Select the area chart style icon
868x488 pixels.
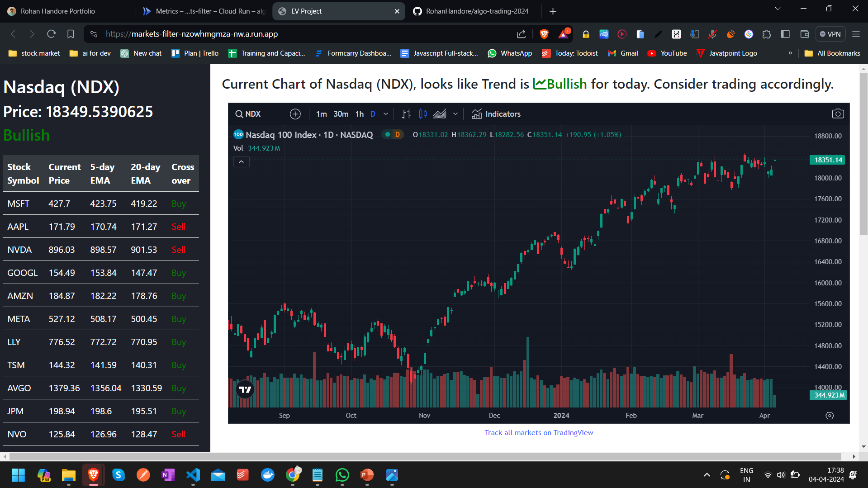point(440,114)
